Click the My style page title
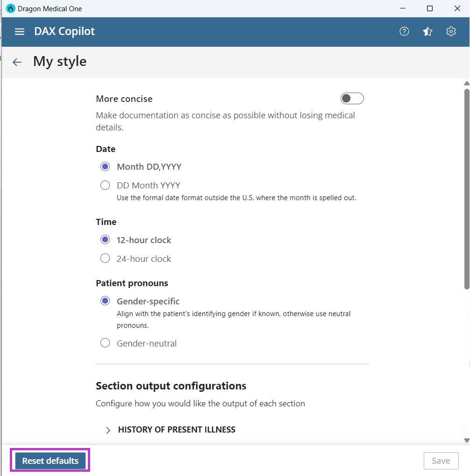470x476 pixels. click(x=59, y=61)
